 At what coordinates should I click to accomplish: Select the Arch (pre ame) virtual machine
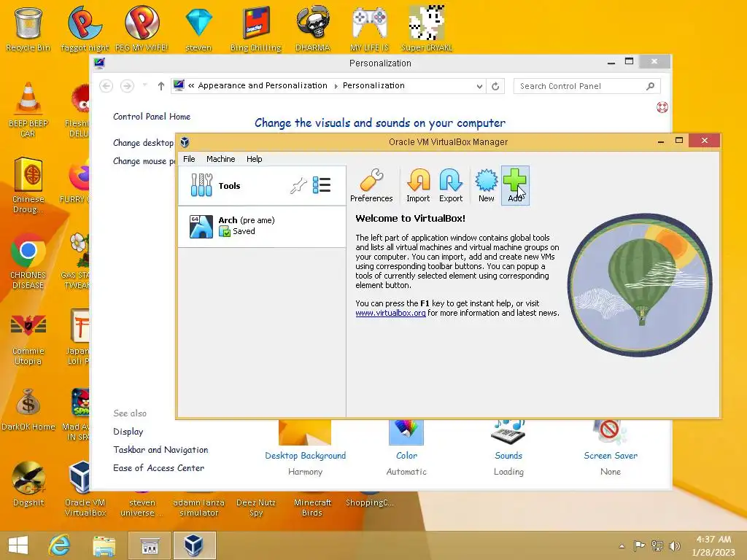[262, 226]
